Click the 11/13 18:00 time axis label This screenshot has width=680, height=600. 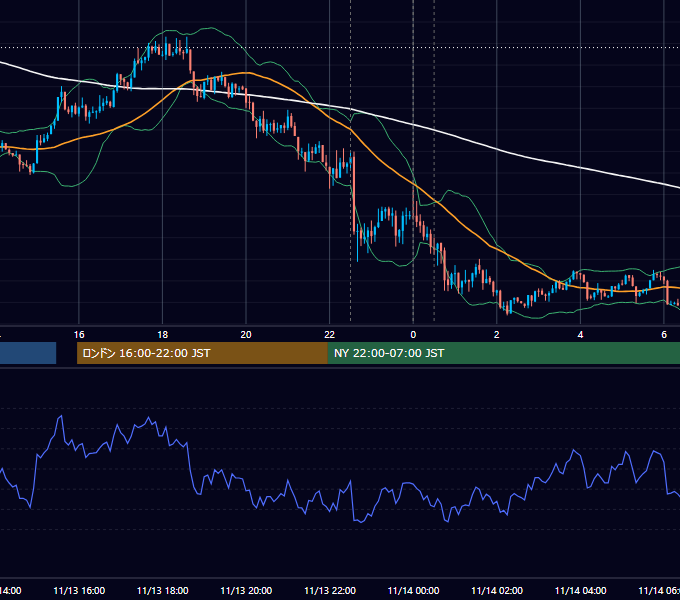tap(163, 590)
